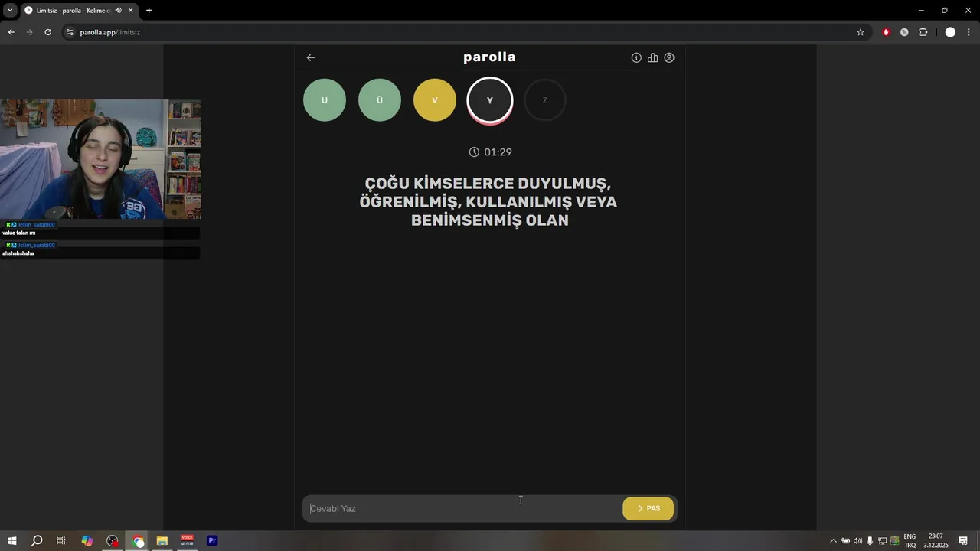
Task: Select the yellow letter V circle
Action: pyautogui.click(x=435, y=100)
